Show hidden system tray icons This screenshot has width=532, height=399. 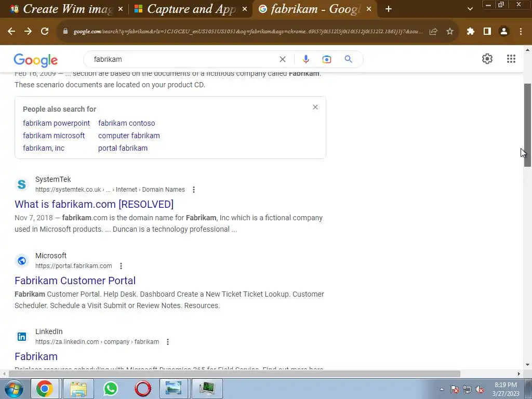click(442, 390)
